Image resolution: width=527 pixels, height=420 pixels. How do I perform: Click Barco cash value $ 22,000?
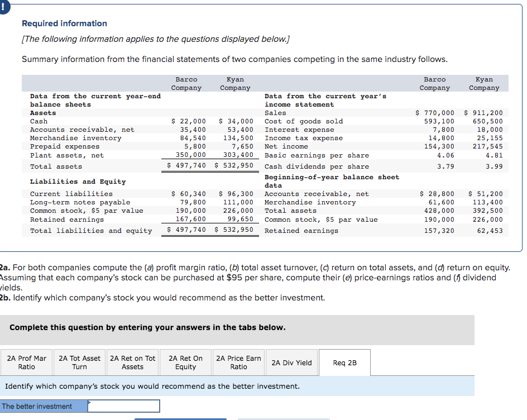point(189,121)
